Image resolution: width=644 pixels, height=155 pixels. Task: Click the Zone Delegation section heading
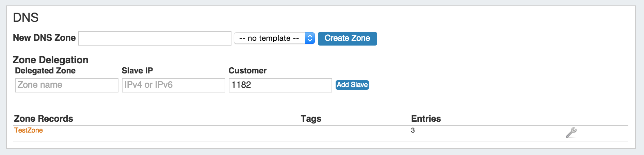tap(50, 60)
